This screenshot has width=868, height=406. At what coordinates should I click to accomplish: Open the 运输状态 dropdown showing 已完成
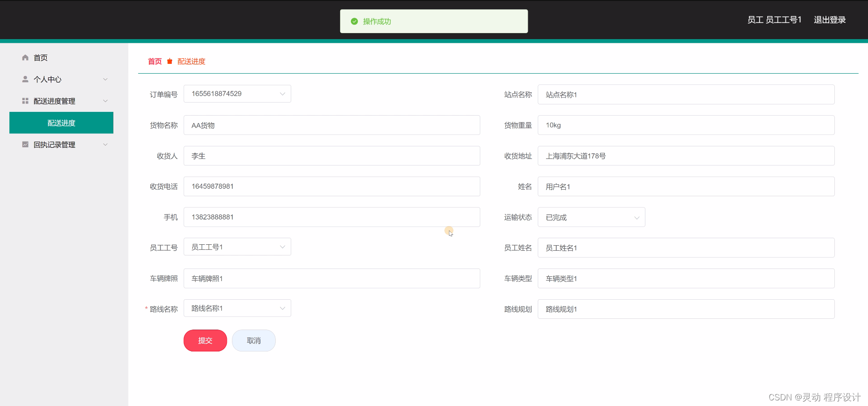pyautogui.click(x=591, y=217)
